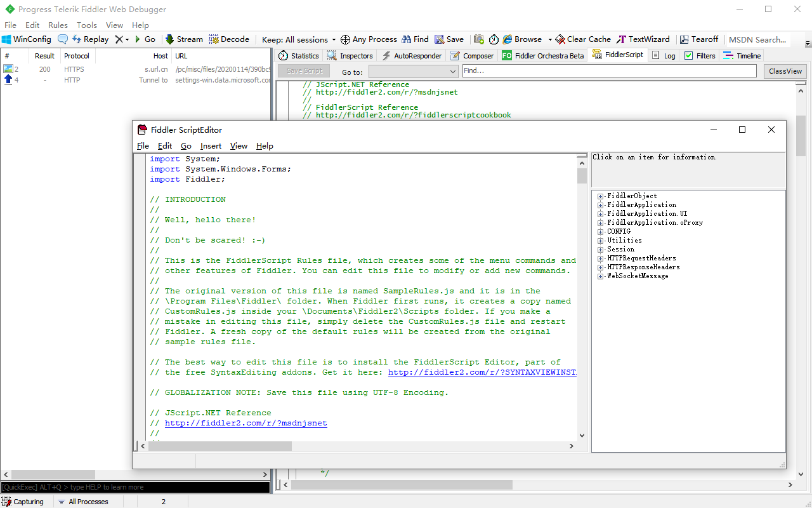Viewport: 812px width, 508px height.
Task: Clear Cache from the toolbar
Action: click(x=583, y=39)
